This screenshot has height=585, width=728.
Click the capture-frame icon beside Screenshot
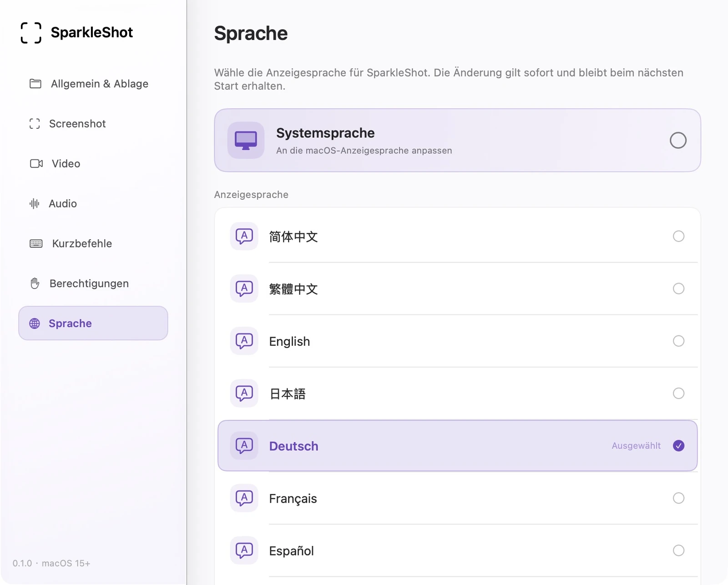[x=35, y=124]
